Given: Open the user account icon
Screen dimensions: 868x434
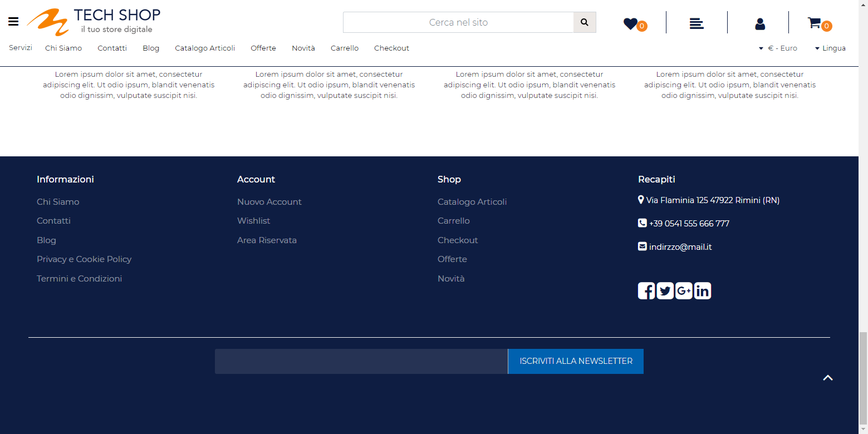Looking at the screenshot, I should 759,23.
